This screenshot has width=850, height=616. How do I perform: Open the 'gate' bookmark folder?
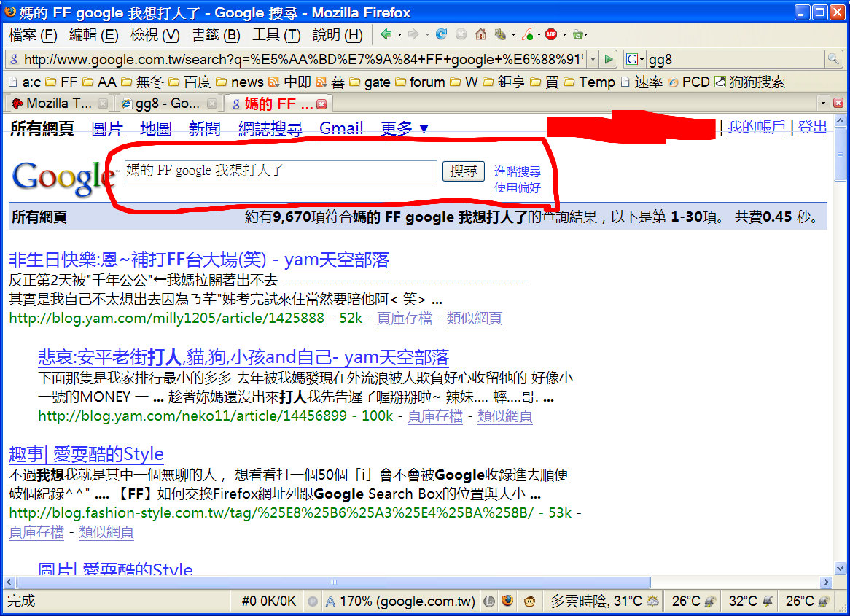(370, 82)
